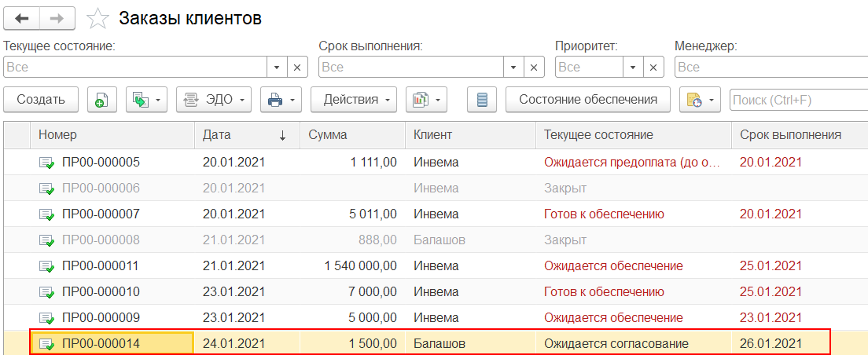Clear the Приоритет filter with X
The height and width of the screenshot is (355, 868).
653,68
